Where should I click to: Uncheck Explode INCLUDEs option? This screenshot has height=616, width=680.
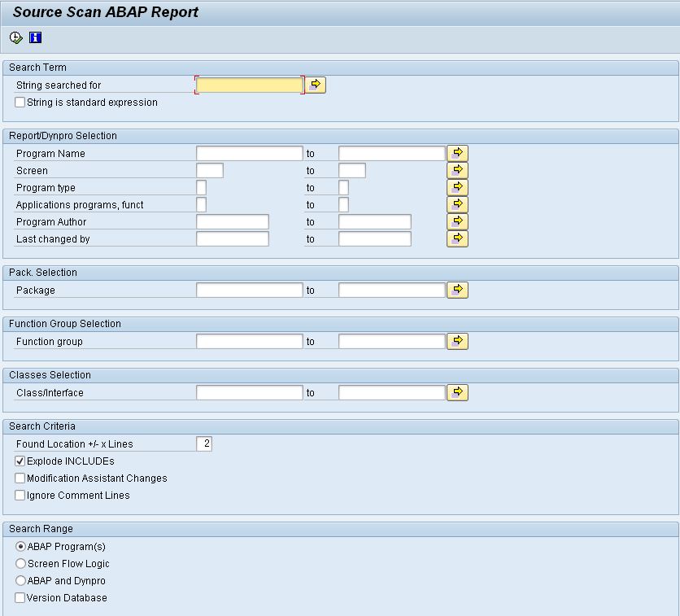click(x=20, y=461)
